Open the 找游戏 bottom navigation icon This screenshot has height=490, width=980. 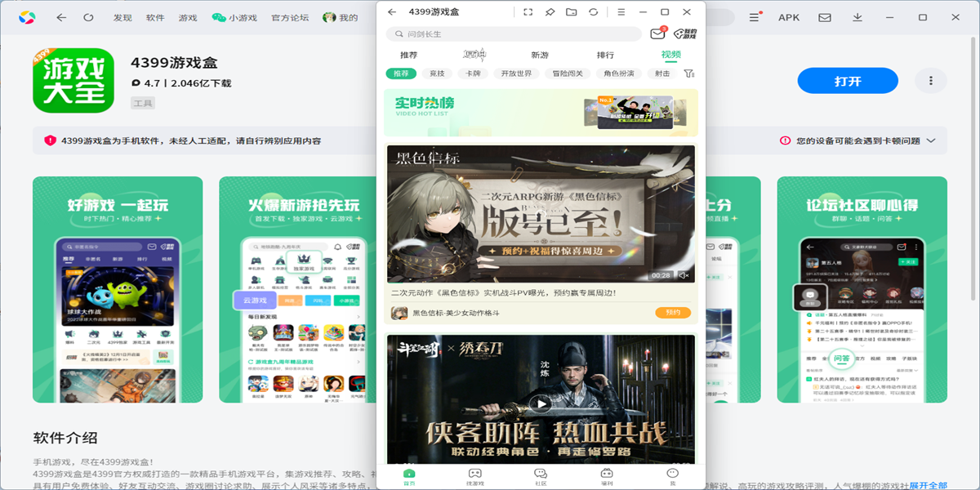click(x=474, y=476)
